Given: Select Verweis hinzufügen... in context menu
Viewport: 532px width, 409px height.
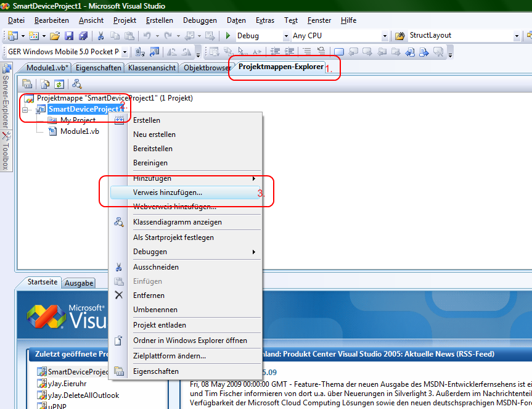Looking at the screenshot, I should 186,192.
